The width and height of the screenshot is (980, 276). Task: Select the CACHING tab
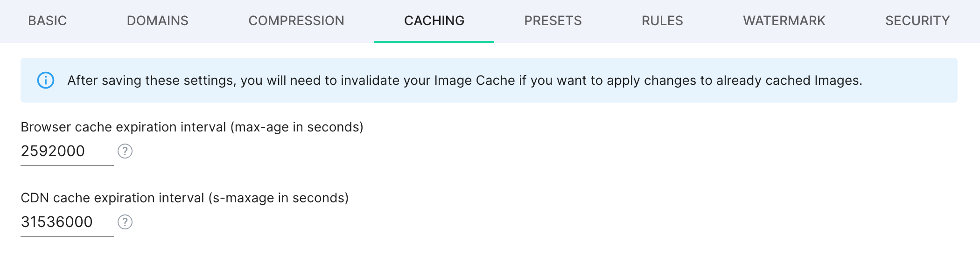pos(434,21)
